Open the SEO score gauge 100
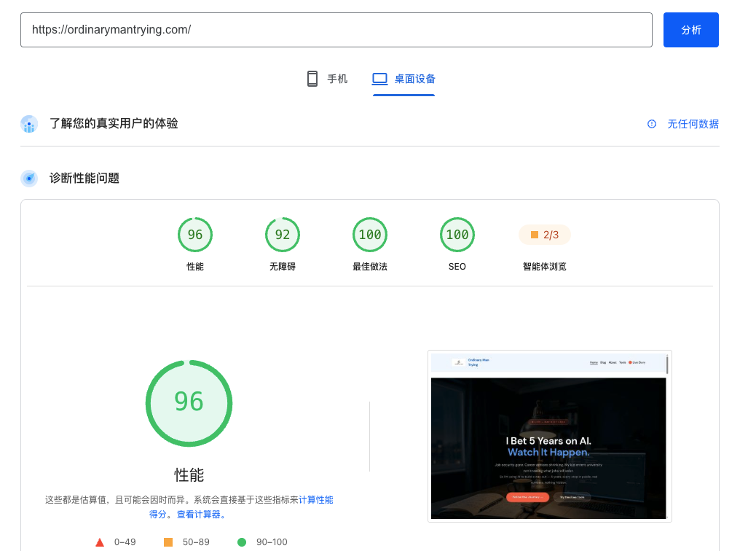Viewport: 756px width, 551px height. 457,235
